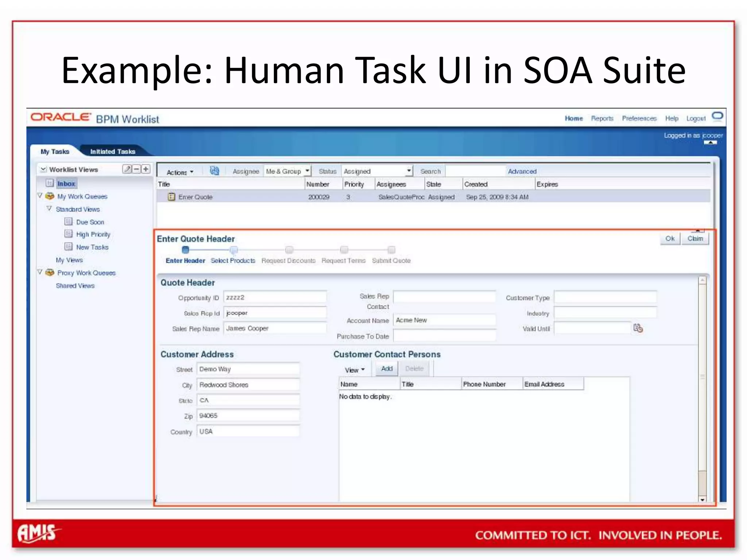Click the edit pencil icon in Worklist Views
The width and height of the screenshot is (747, 560).
[x=127, y=169]
